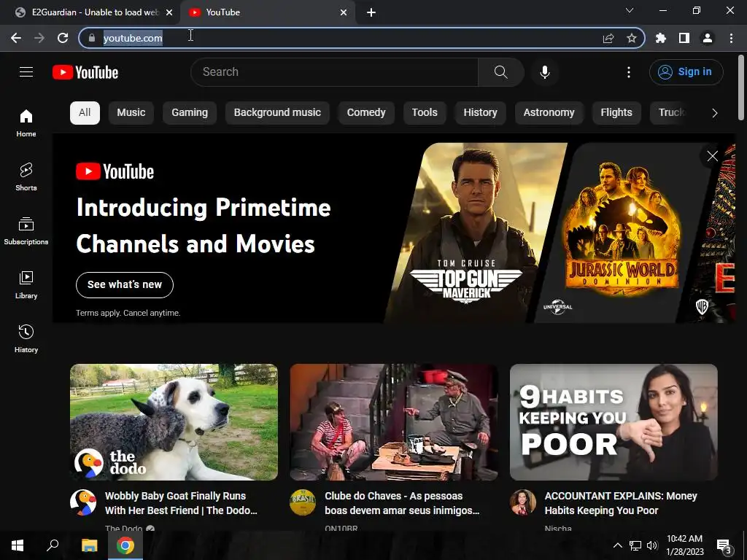Show hidden system tray icons
Screen dimensions: 747x560
point(617,545)
